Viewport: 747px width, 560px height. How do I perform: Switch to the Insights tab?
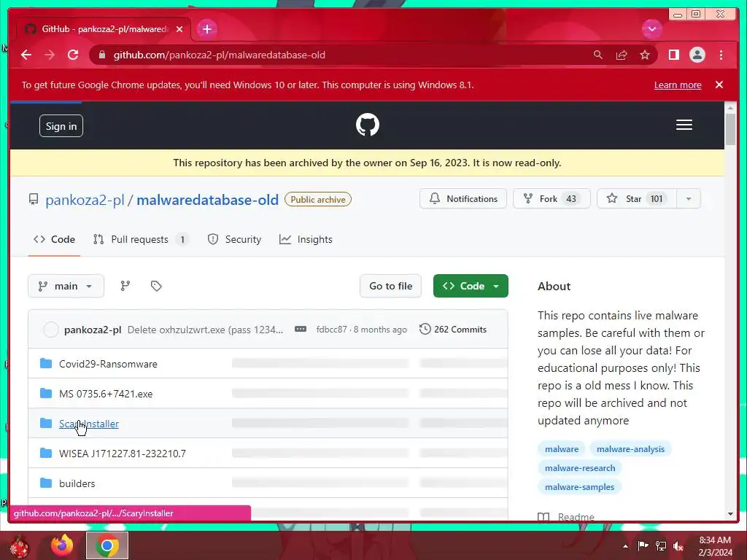306,239
